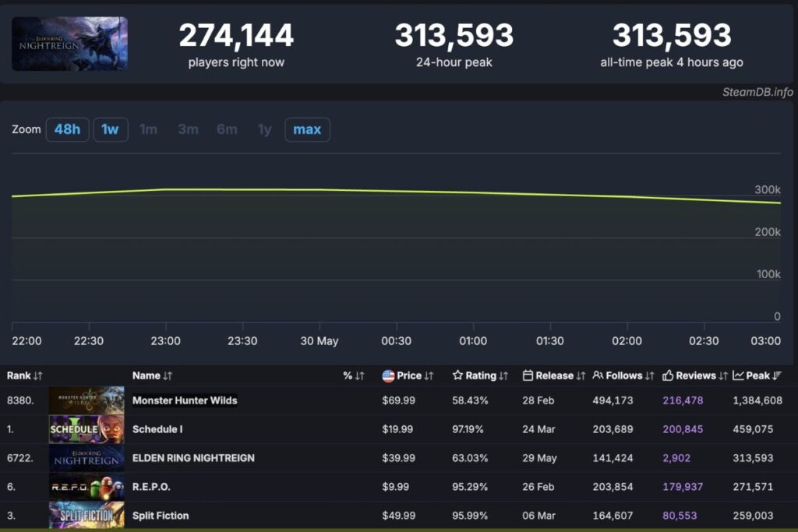
Task: Open the R.E.P.O. game thumbnail
Action: pos(87,487)
